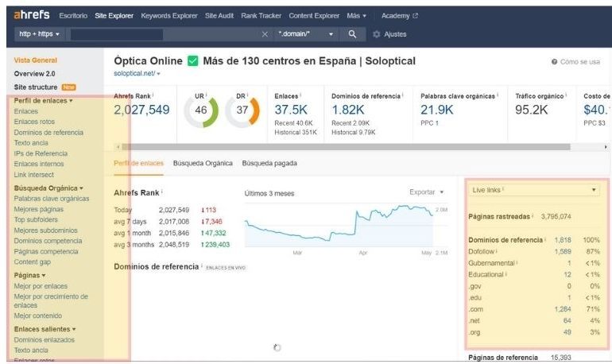Switch to the Búsqueda Orgánica tab

tap(203, 163)
